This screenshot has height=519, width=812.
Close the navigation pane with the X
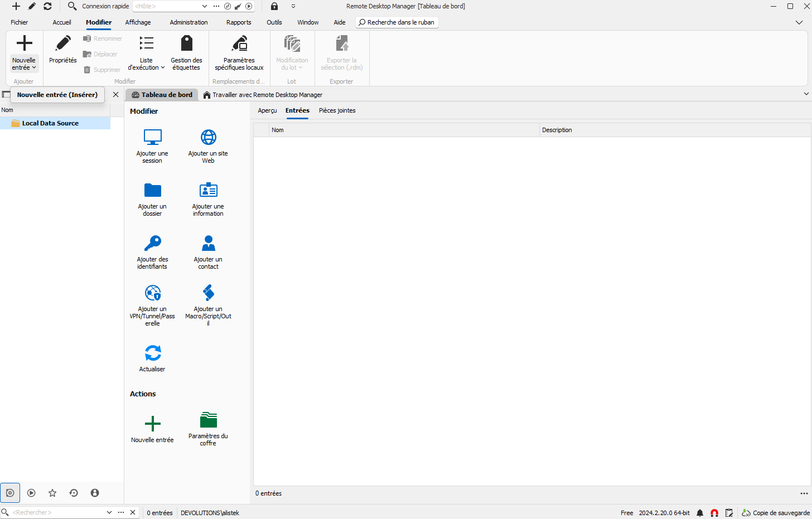coord(115,95)
